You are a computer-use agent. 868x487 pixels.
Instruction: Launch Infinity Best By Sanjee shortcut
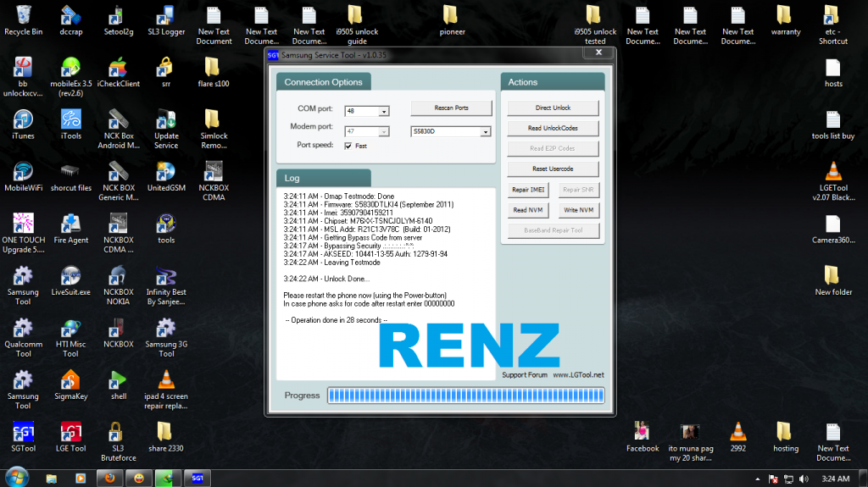166,285
